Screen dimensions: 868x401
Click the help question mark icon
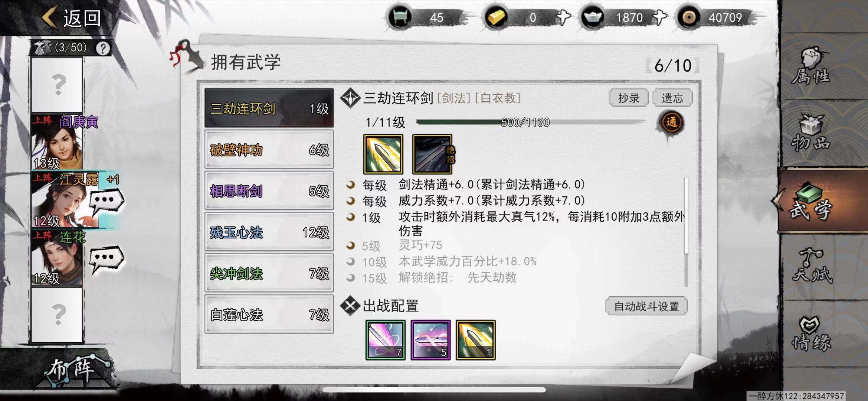click(103, 48)
